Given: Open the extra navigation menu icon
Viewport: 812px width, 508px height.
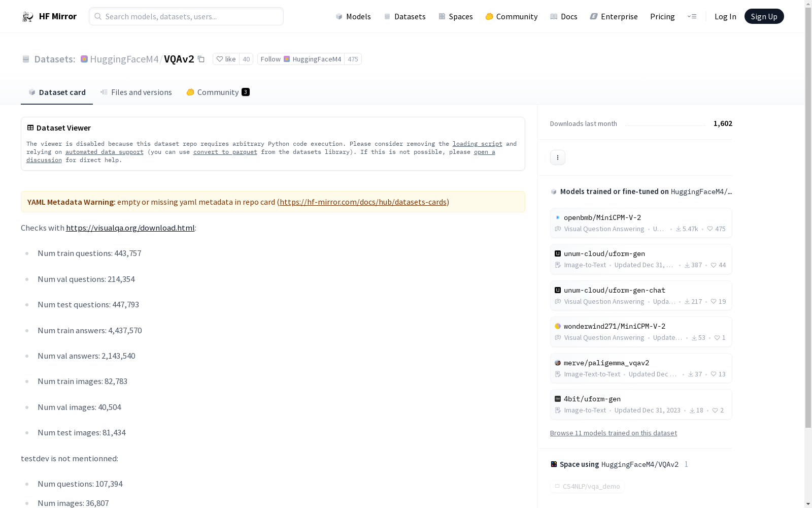Looking at the screenshot, I should coord(692,16).
